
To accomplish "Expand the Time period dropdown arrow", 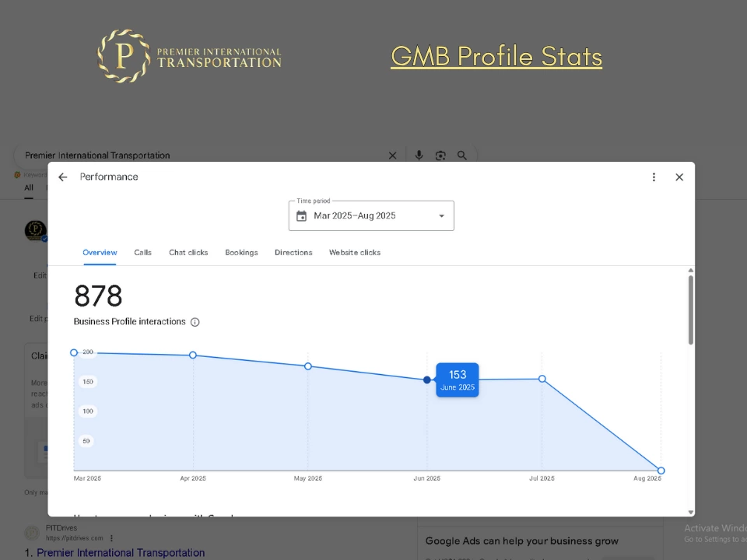I will (x=442, y=216).
